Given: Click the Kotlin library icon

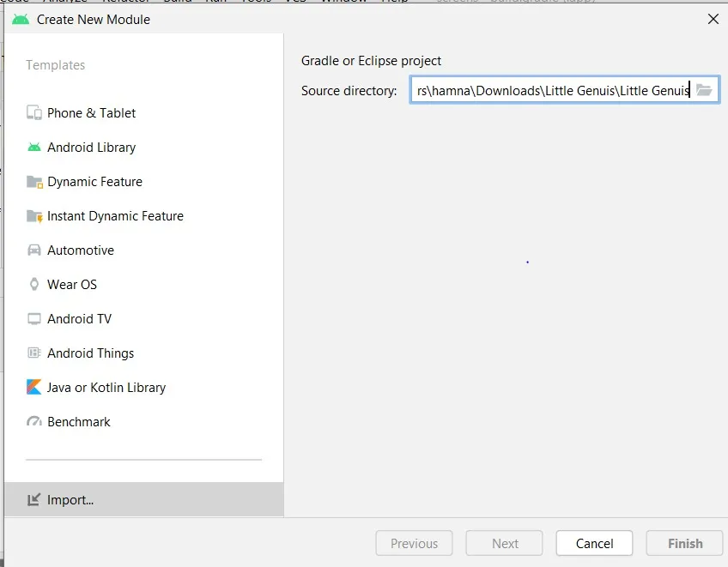Looking at the screenshot, I should [x=34, y=388].
